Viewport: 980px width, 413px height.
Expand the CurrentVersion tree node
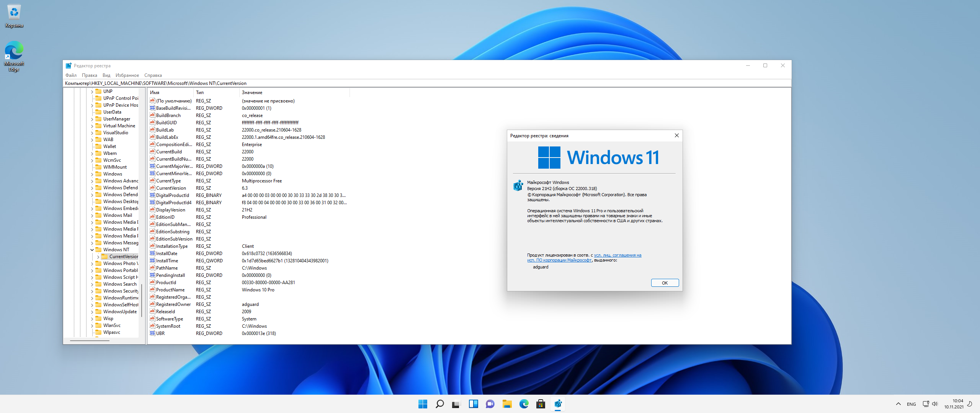tap(98, 257)
